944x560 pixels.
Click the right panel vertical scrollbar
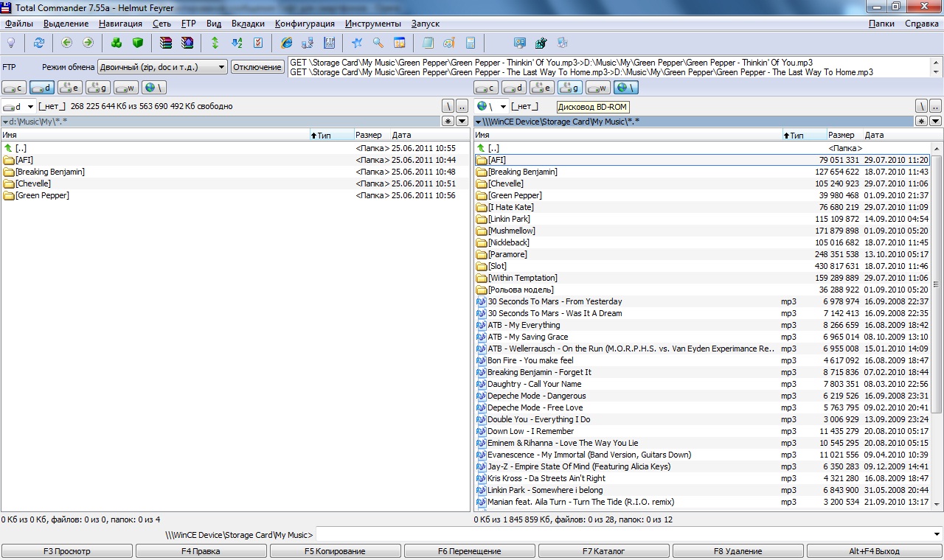(937, 326)
